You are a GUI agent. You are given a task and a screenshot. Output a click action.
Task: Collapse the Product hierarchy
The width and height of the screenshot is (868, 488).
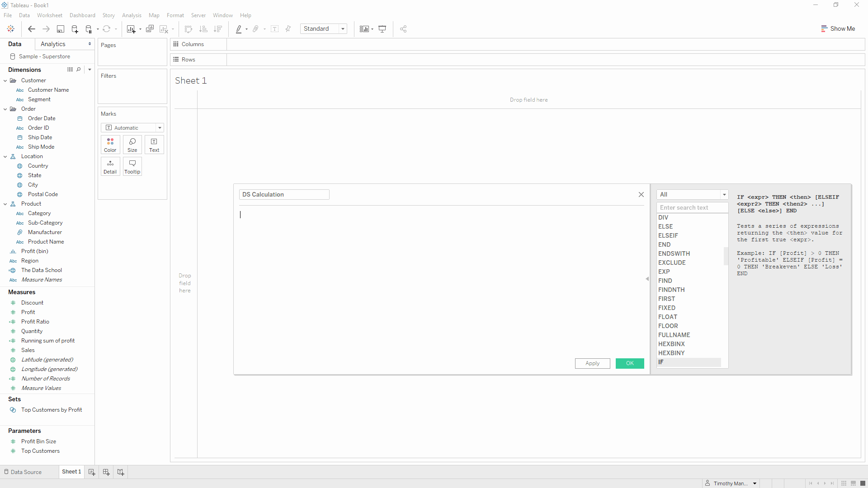pos(5,204)
